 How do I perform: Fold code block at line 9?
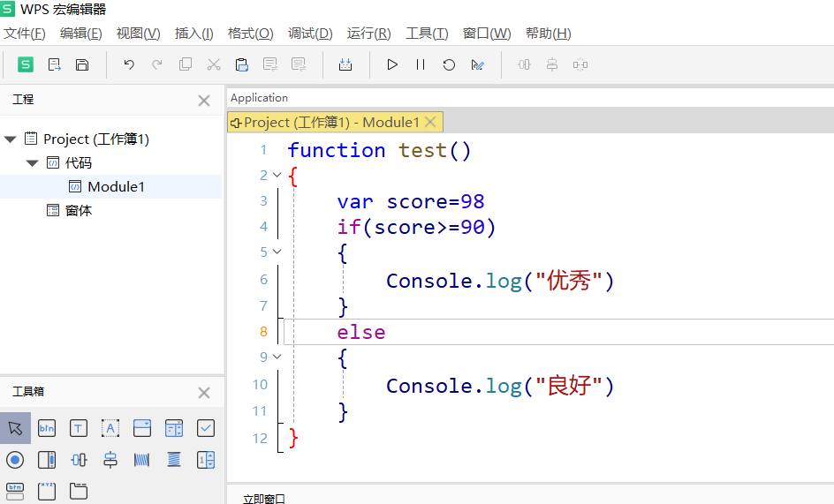pyautogui.click(x=277, y=357)
